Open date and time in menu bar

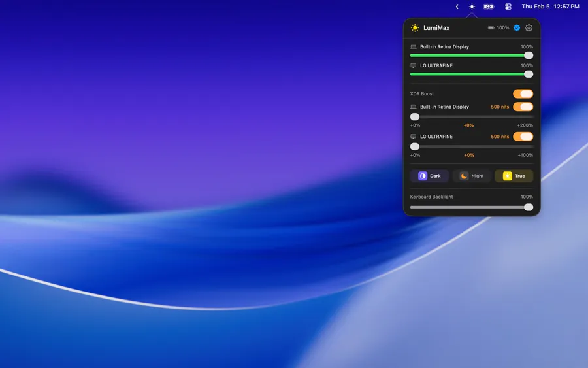click(551, 7)
